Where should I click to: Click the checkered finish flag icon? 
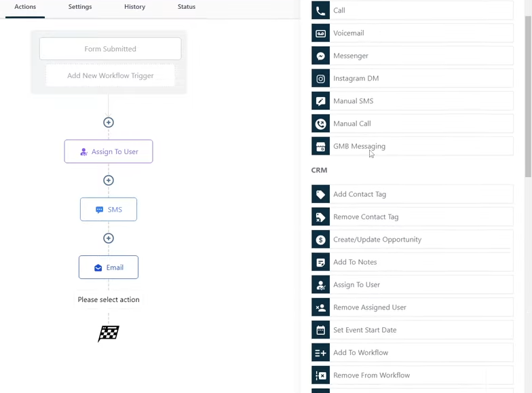tap(109, 334)
